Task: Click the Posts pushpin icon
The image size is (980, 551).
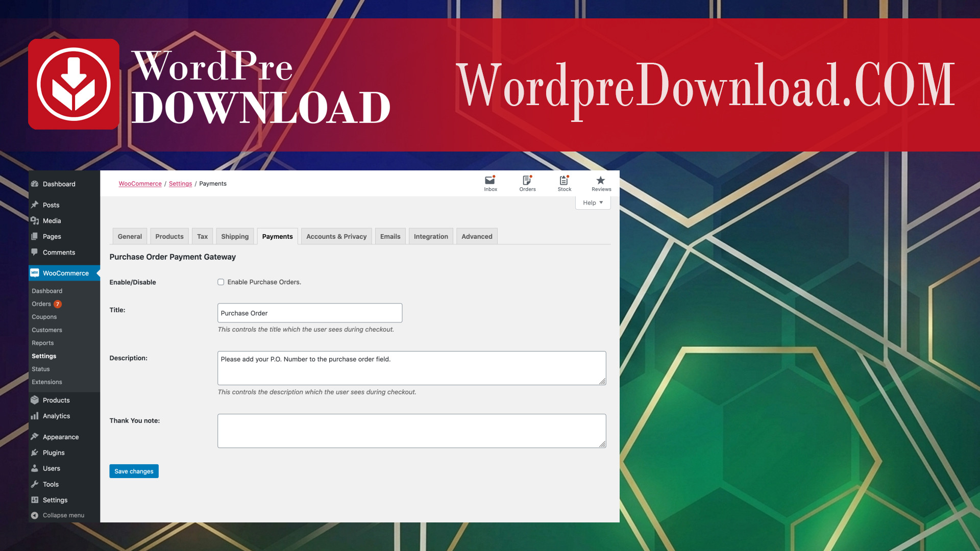Action: [x=35, y=205]
